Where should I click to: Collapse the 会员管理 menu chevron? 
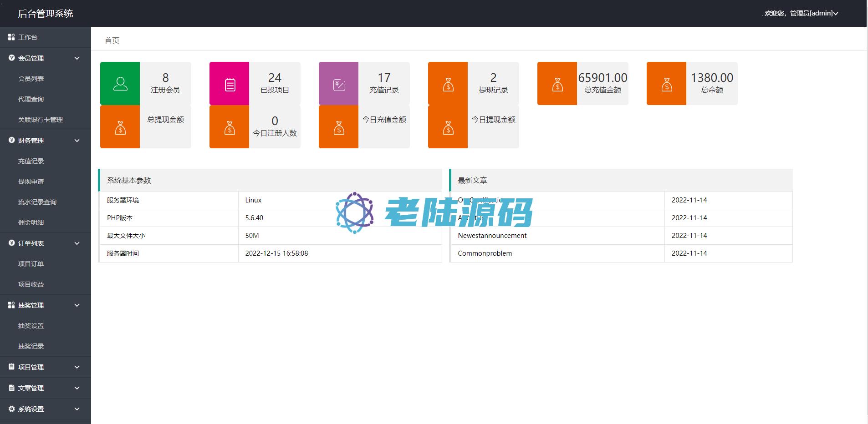77,58
